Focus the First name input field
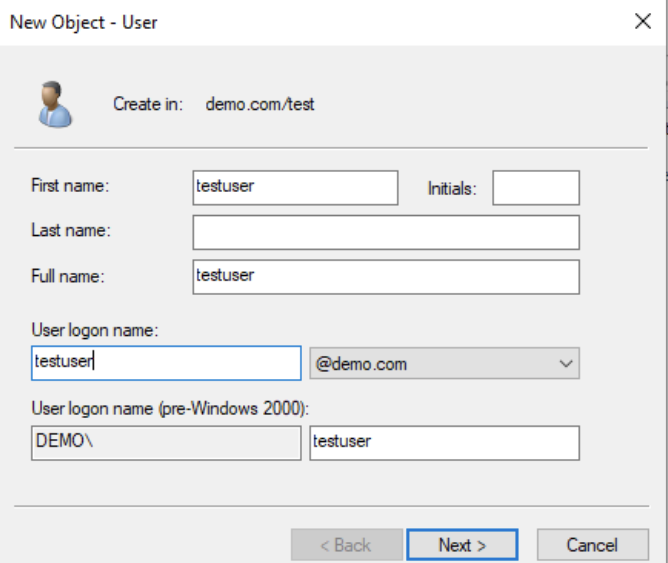668x563 pixels. click(x=295, y=188)
